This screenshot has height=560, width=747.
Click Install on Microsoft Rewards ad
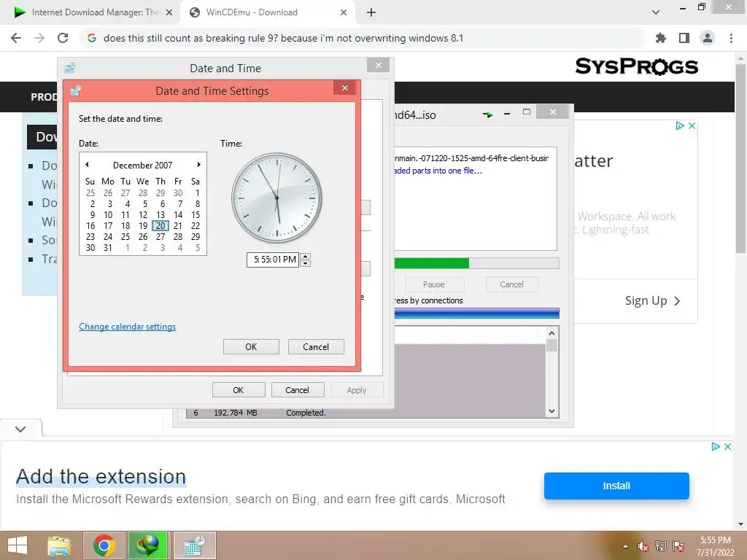616,486
